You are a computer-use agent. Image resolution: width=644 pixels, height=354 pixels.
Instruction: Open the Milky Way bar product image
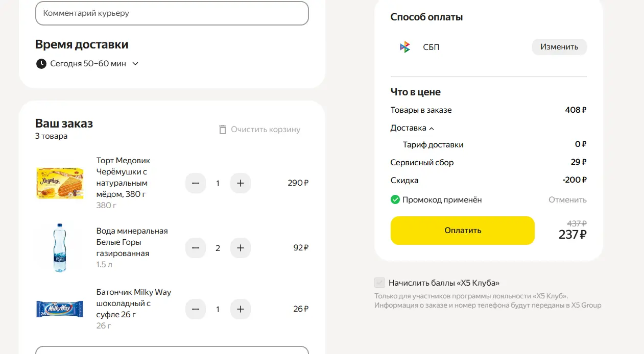(x=60, y=309)
